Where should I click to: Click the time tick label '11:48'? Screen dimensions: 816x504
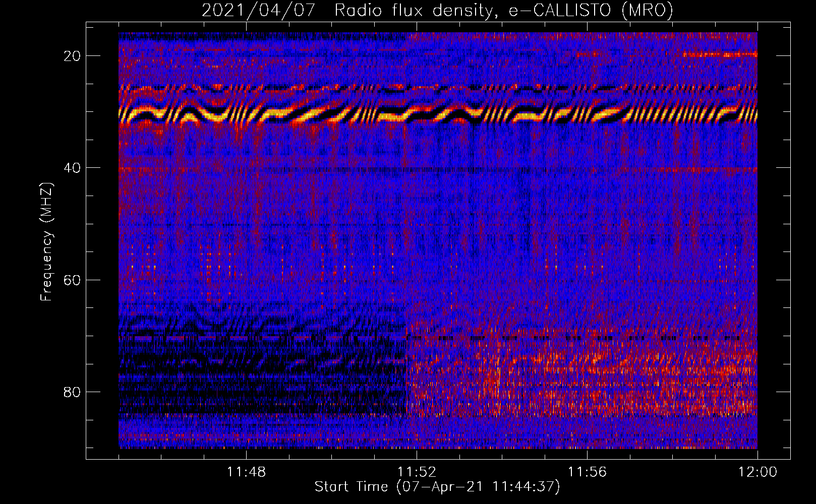tap(246, 472)
